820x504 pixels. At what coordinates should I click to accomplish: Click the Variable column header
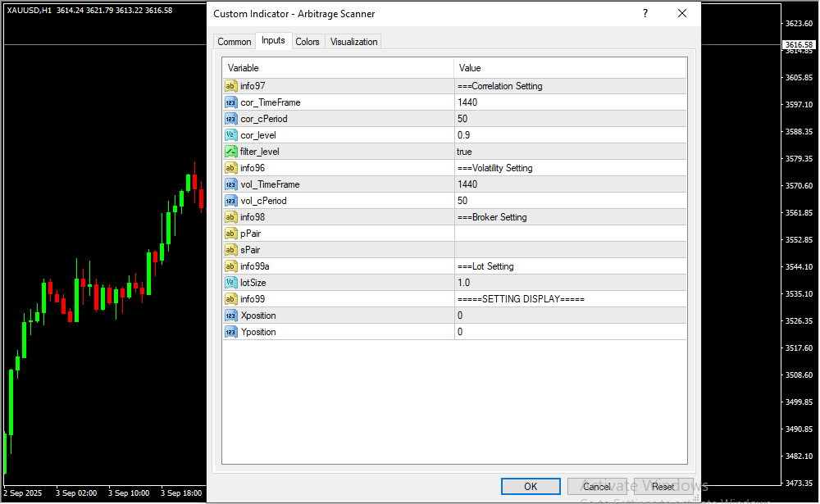tap(338, 68)
